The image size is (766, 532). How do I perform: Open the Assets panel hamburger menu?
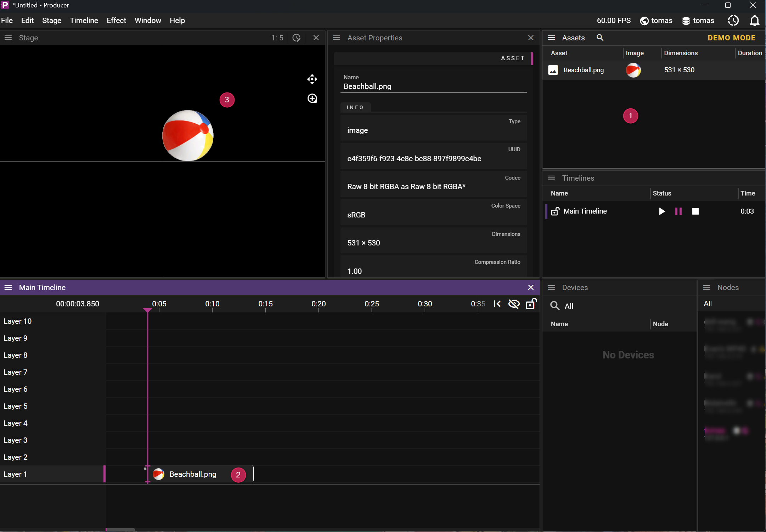tap(551, 38)
